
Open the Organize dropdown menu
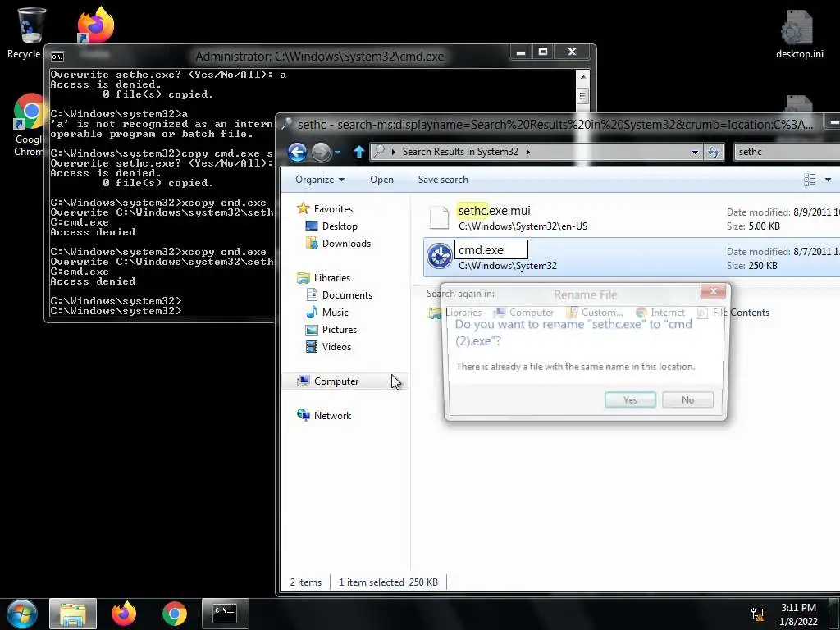320,180
